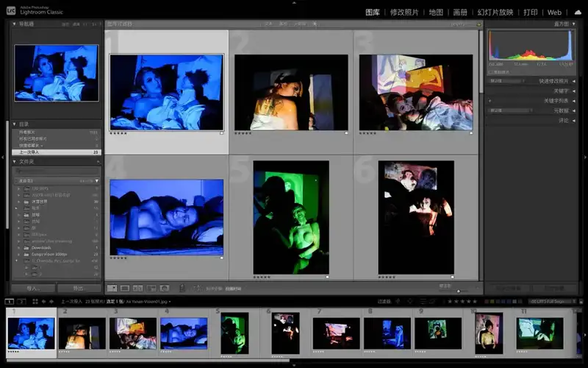
Task: Select the Painter spray can tool
Action: (182, 289)
